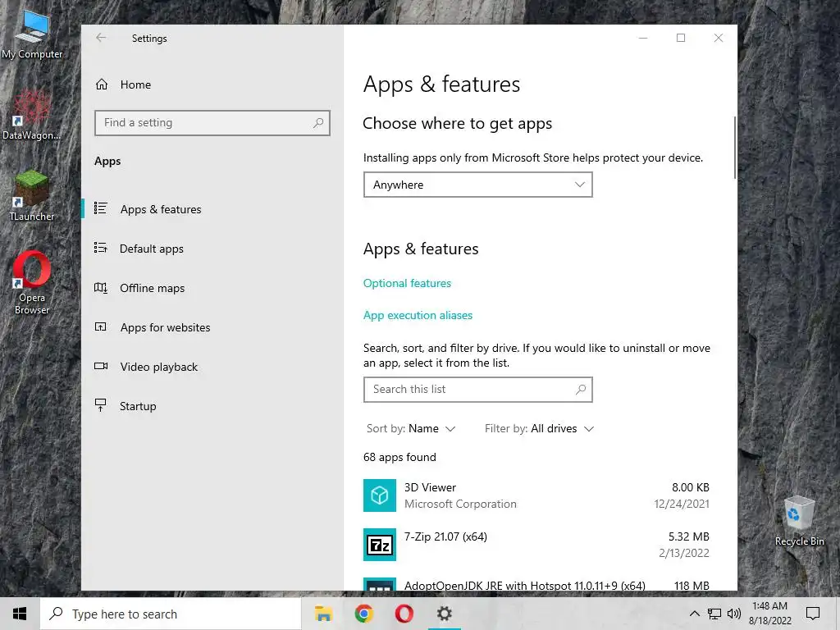840x630 pixels.
Task: Open the Windows Start menu
Action: (20, 614)
